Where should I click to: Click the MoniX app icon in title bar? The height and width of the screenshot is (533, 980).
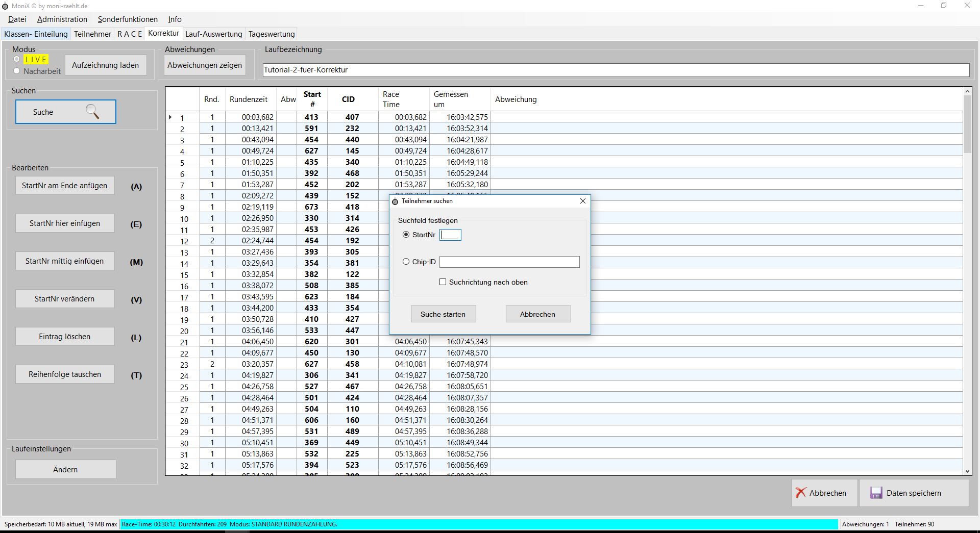pyautogui.click(x=6, y=6)
